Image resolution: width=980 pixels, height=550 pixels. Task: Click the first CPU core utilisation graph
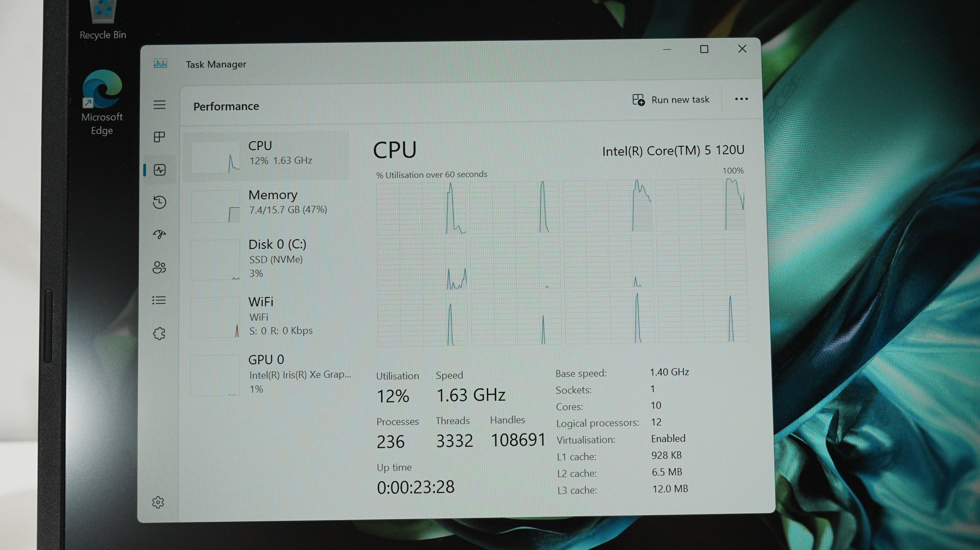click(421, 208)
